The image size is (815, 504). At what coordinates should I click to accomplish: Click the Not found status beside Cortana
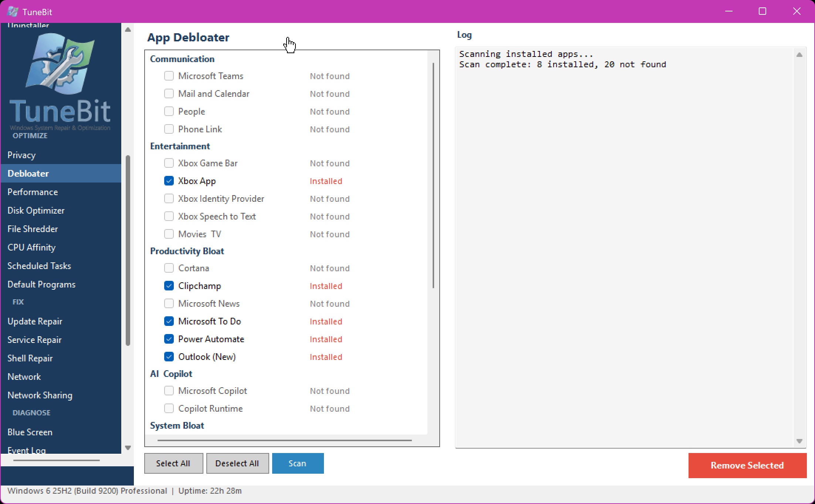(329, 268)
